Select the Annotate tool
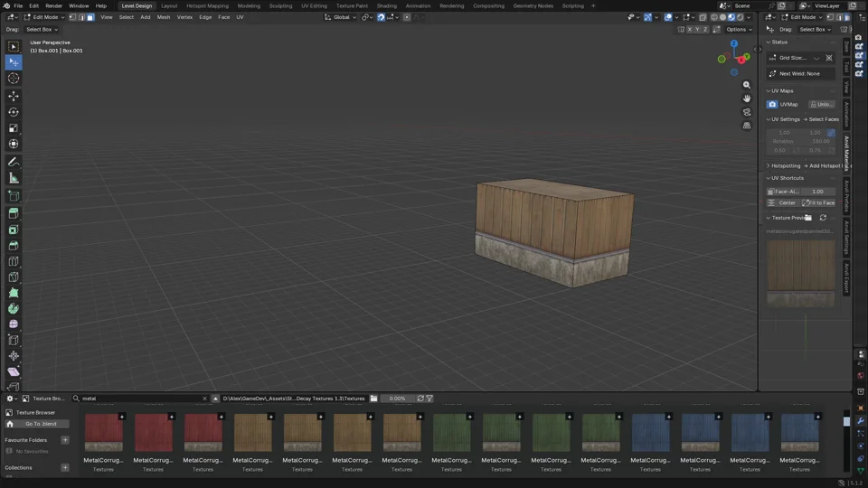This screenshot has height=488, width=868. click(x=14, y=162)
